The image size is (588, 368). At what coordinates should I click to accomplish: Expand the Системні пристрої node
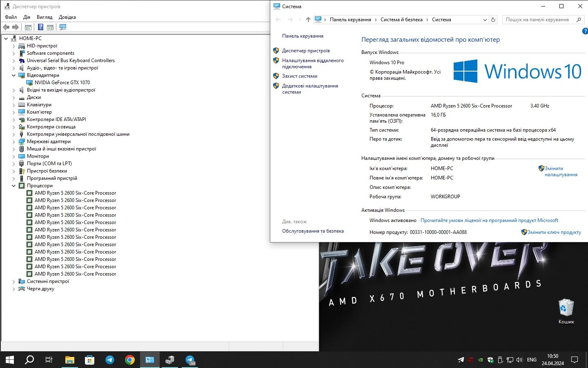(x=13, y=281)
